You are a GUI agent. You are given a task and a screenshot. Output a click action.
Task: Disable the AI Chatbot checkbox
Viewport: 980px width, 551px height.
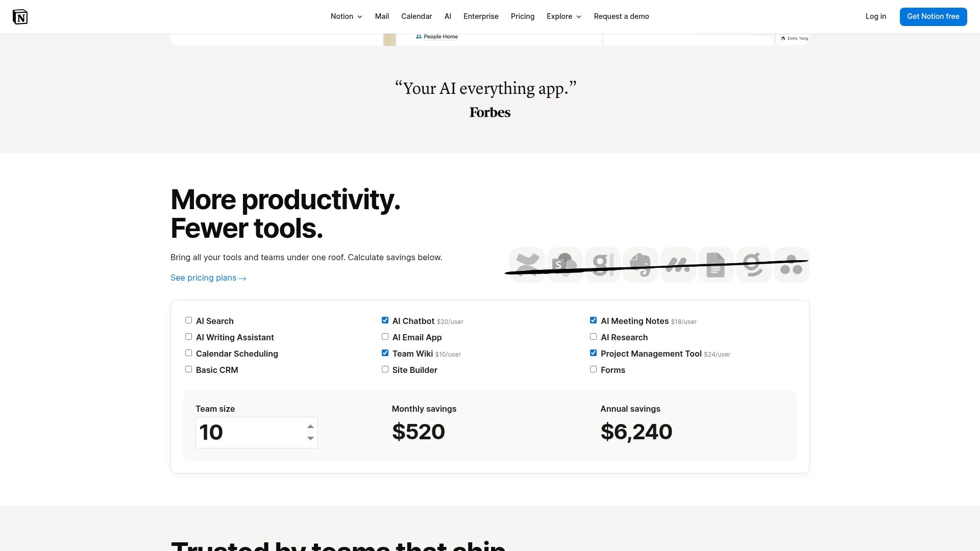(x=385, y=320)
